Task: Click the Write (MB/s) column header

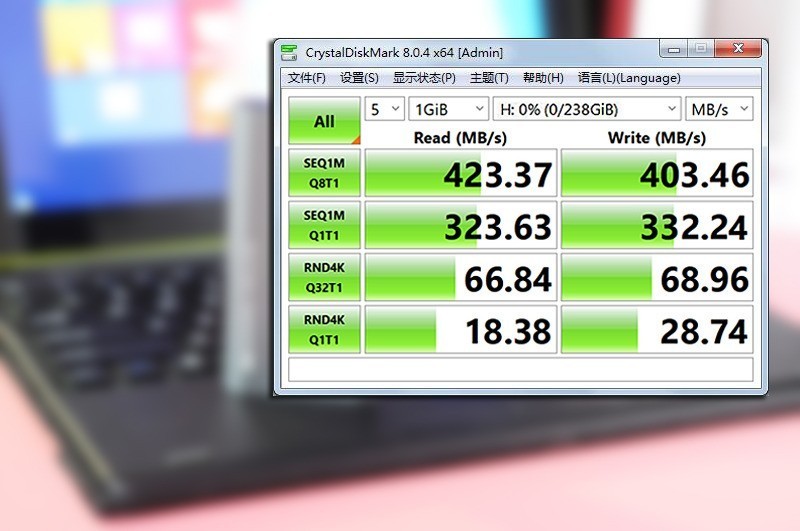Action: click(657, 138)
